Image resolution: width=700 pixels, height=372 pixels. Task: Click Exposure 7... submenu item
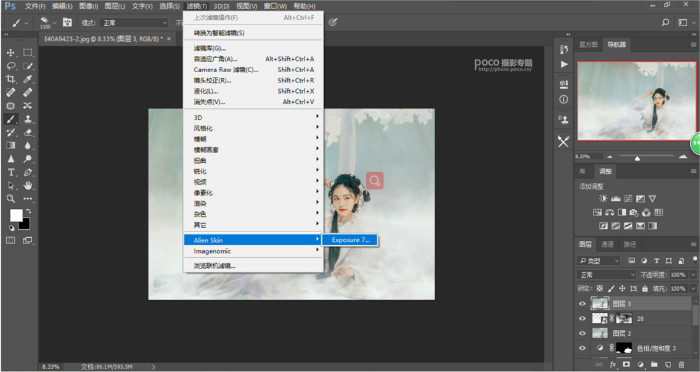coord(350,240)
